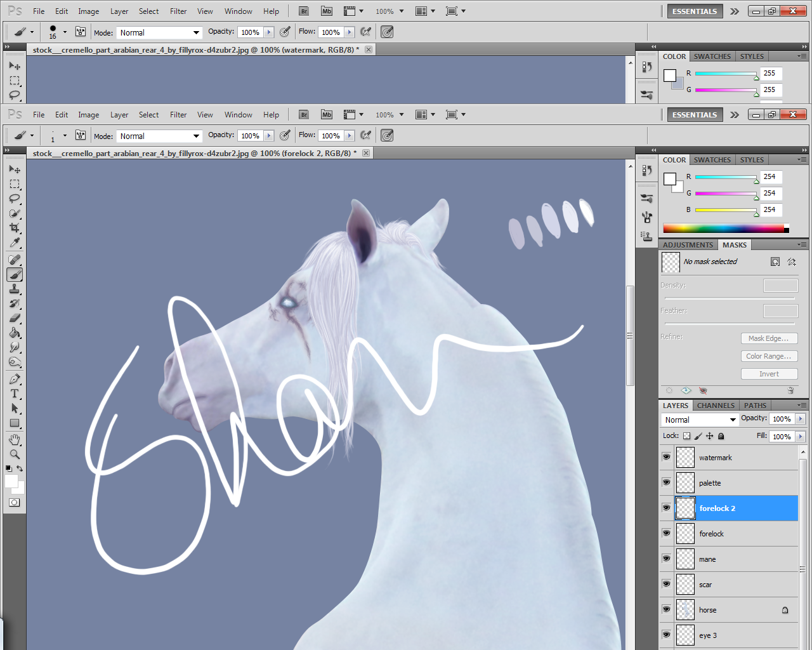Toggle tablet pressure for size, front window
The image size is (812, 650).
[387, 135]
